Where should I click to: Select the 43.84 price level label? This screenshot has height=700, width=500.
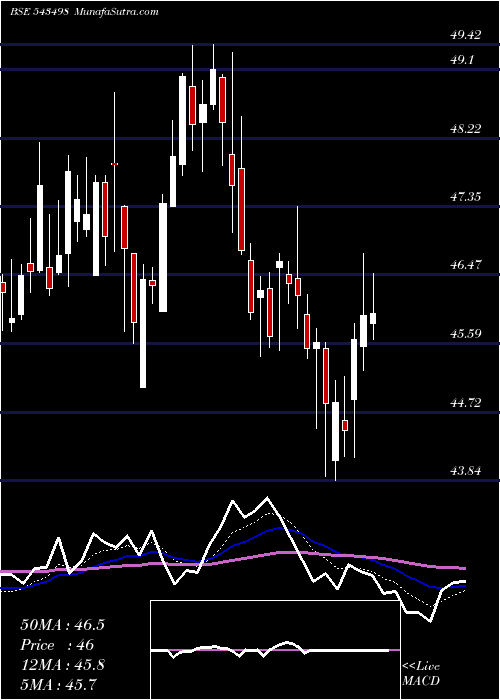pos(466,471)
